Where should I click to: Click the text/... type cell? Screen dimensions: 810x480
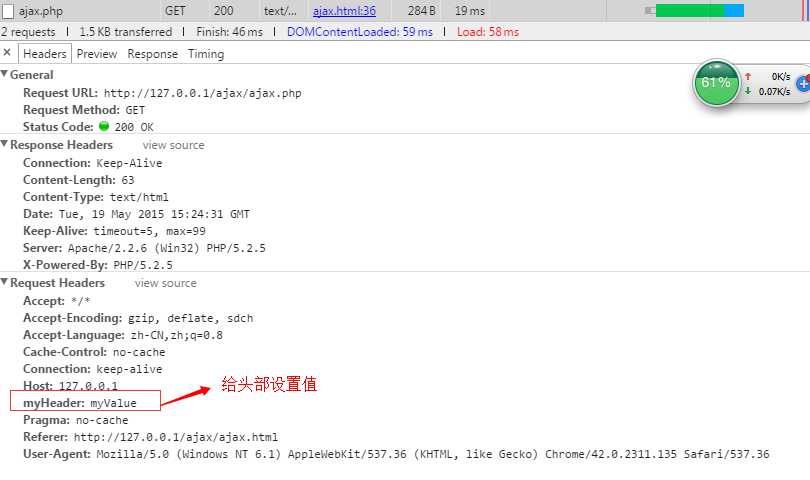pos(280,11)
